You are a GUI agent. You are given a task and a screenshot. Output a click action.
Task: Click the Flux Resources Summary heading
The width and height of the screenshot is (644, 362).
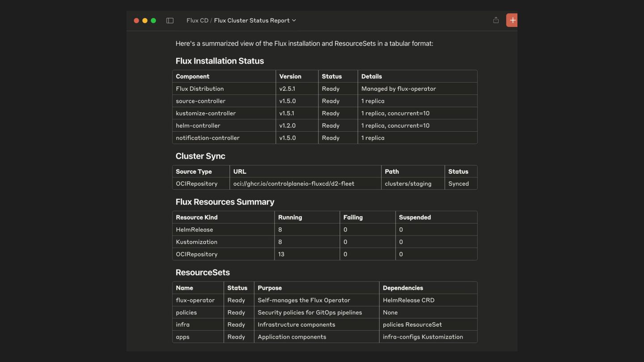[225, 202]
